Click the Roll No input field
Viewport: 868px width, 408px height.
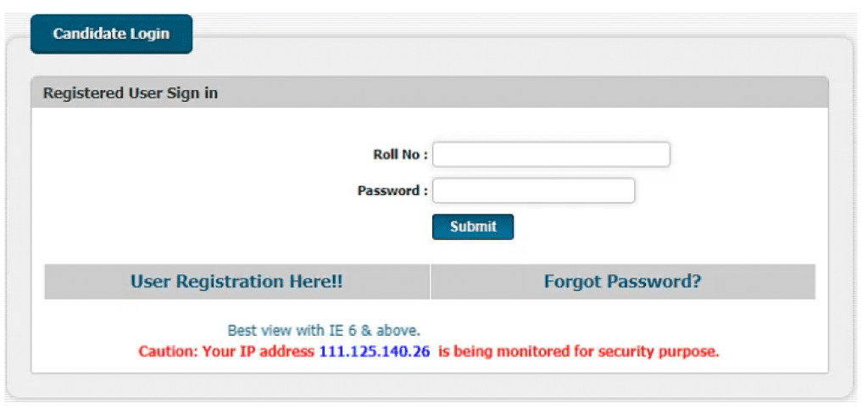[x=551, y=154]
